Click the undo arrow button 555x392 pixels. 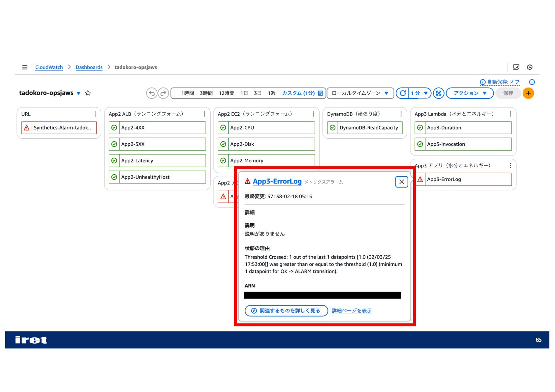tap(152, 93)
